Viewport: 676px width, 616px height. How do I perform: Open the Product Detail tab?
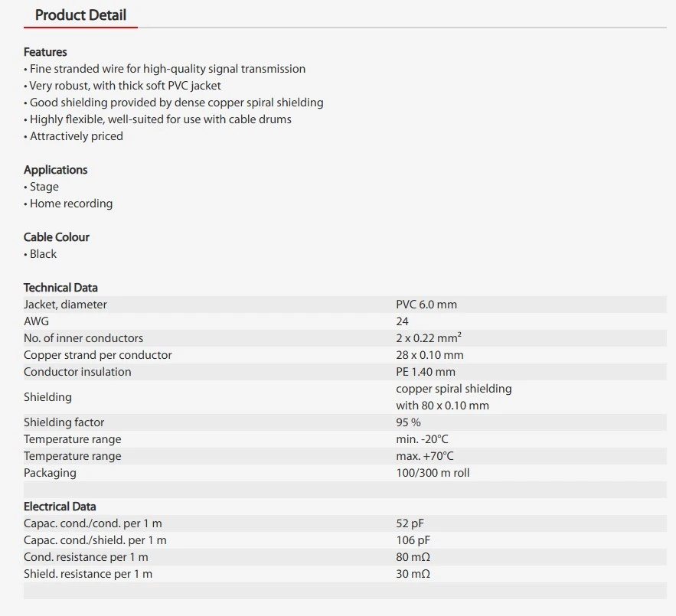(x=80, y=15)
